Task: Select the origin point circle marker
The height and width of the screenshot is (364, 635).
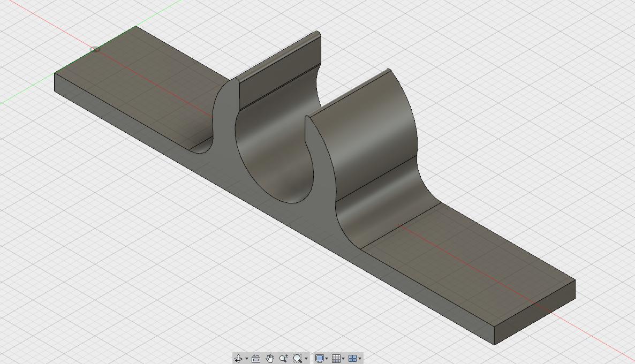Action: click(95, 49)
